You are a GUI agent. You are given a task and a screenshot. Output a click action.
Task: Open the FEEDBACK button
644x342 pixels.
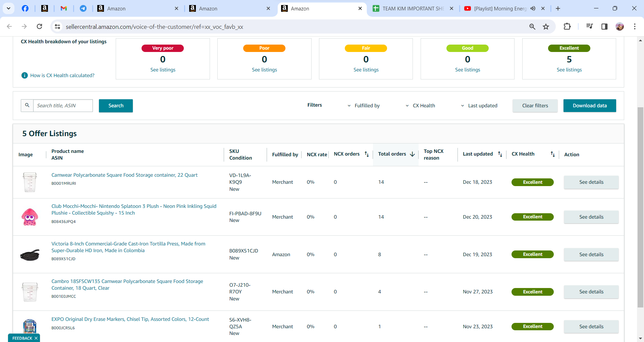tap(22, 338)
